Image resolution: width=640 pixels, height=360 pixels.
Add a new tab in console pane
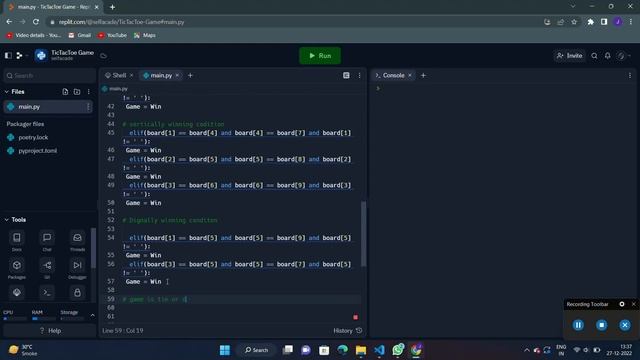point(423,75)
